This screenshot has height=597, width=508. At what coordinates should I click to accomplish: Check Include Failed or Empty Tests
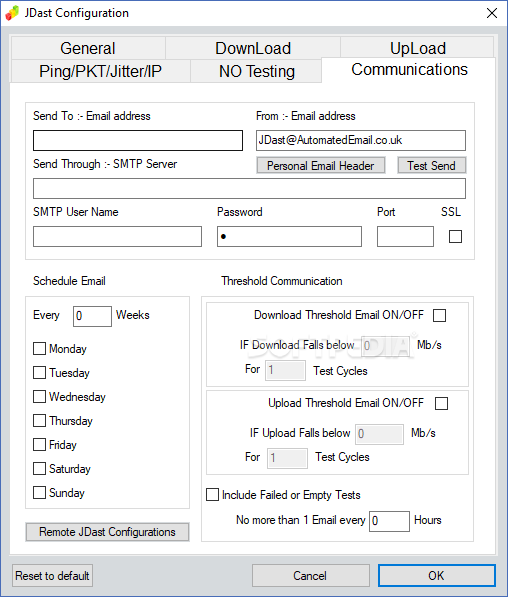pyautogui.click(x=212, y=495)
